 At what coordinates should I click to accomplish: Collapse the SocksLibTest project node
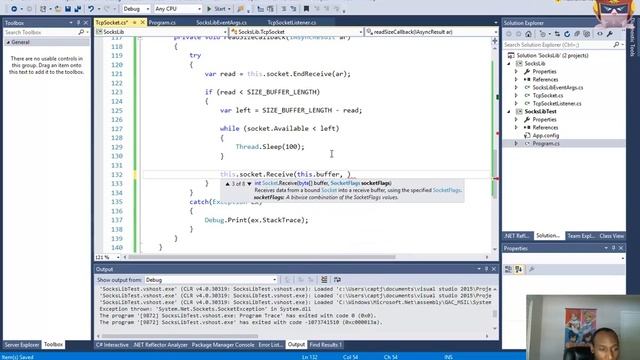(509, 111)
